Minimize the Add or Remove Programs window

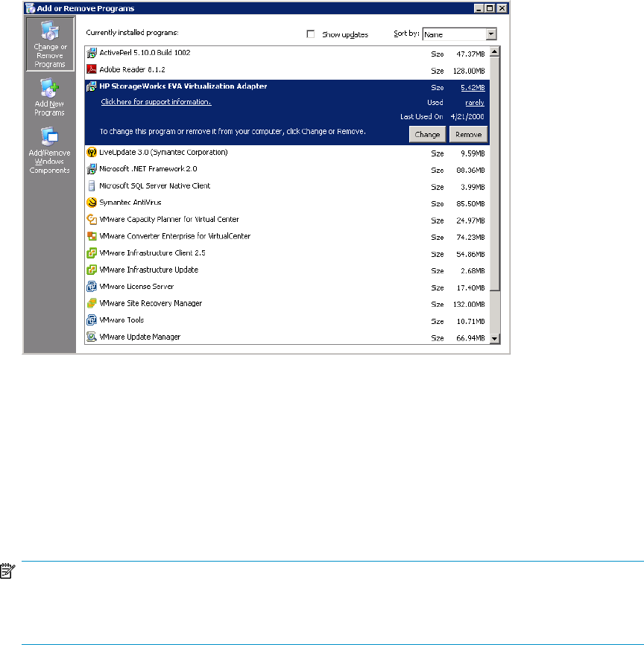click(479, 8)
